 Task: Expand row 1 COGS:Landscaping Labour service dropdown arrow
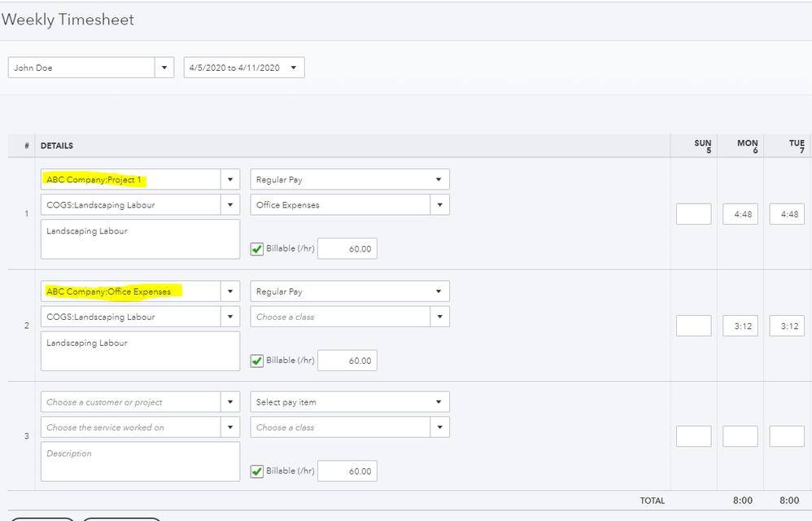pyautogui.click(x=230, y=205)
